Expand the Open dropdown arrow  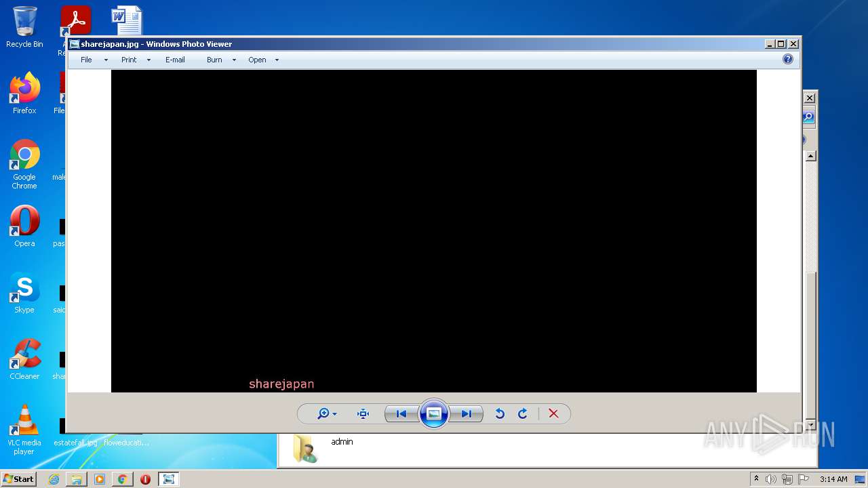pyautogui.click(x=277, y=60)
